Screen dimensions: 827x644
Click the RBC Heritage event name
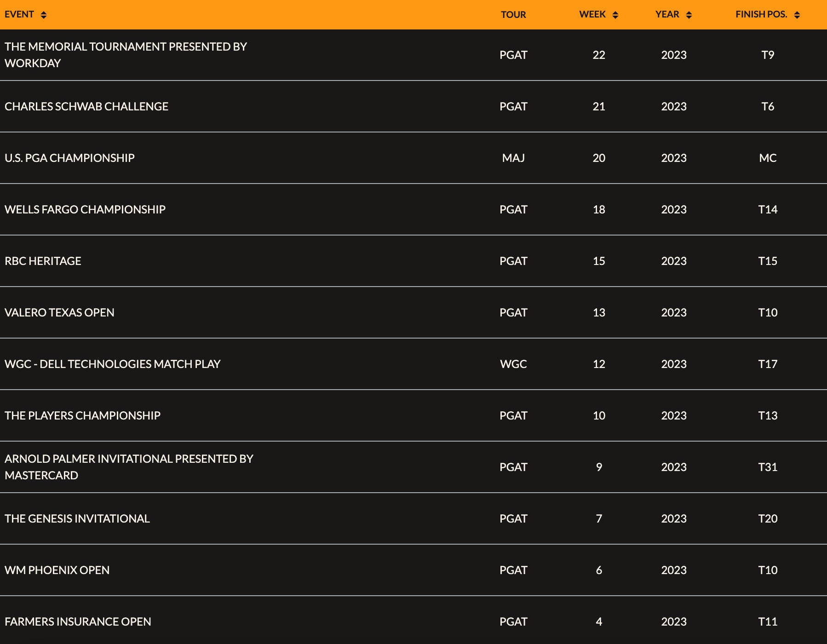43,261
